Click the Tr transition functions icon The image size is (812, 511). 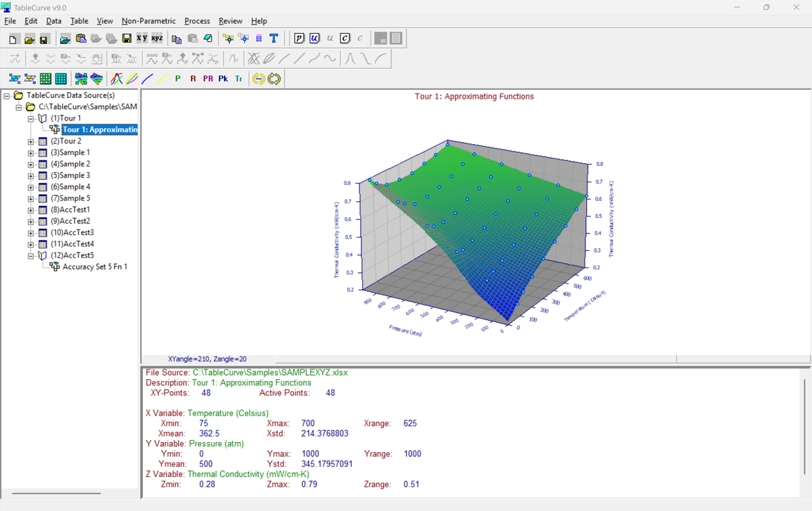tap(238, 79)
